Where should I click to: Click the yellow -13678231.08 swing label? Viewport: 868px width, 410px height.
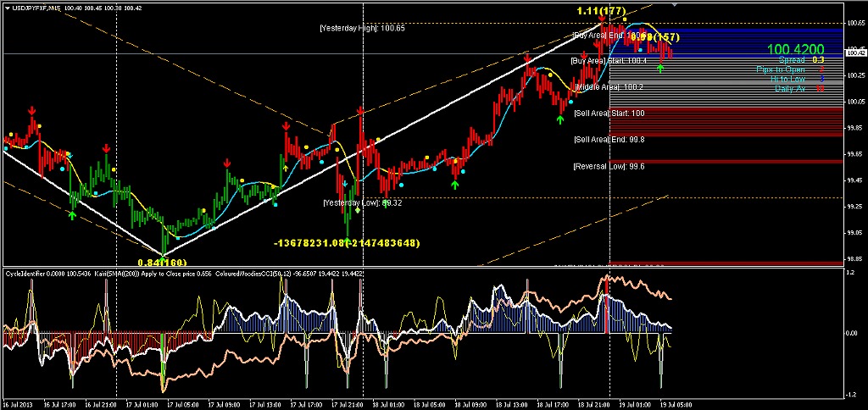347,243
